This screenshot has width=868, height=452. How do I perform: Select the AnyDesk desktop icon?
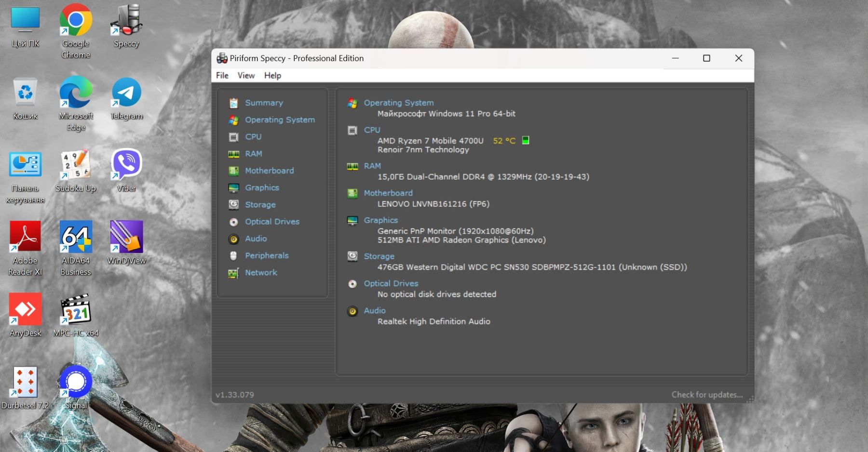click(25, 315)
